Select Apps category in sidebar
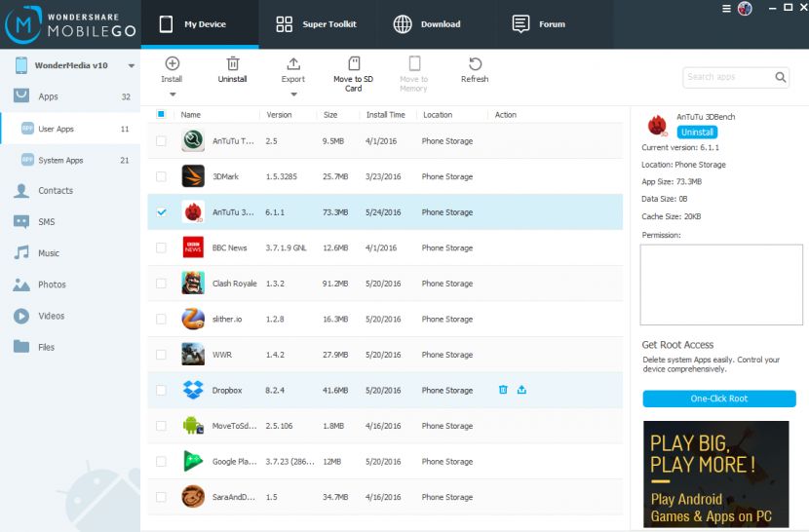The image size is (809, 532). click(x=70, y=96)
